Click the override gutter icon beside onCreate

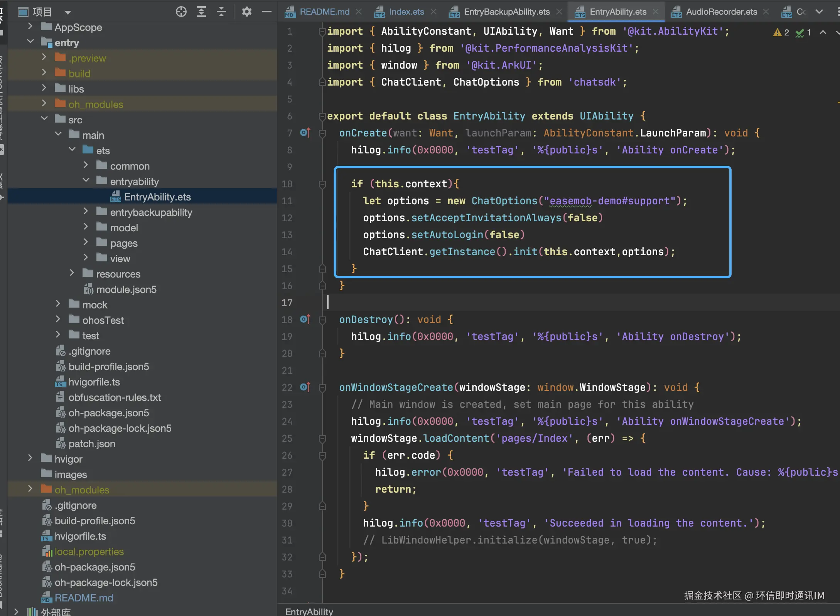305,133
